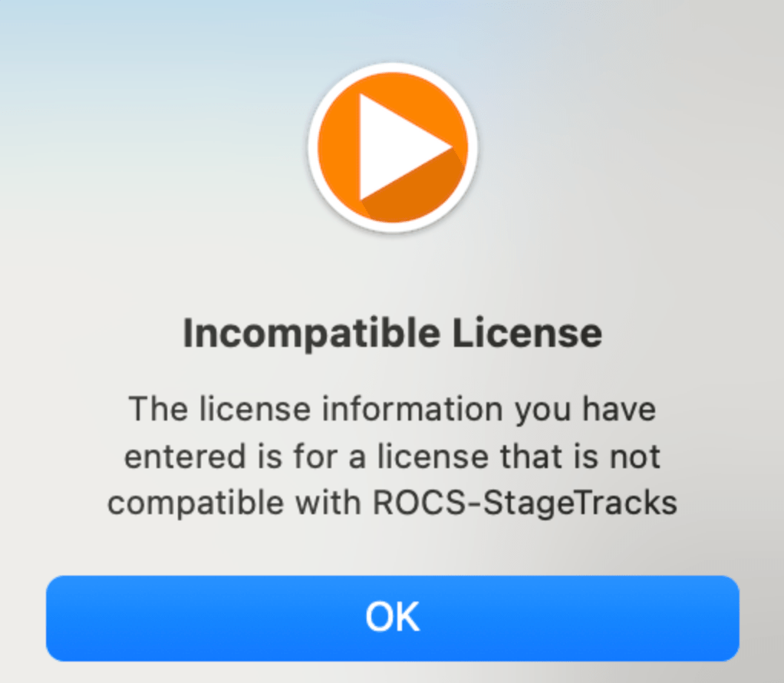Viewport: 784px width, 683px height.
Task: Click the Incompatible License heading
Action: tap(393, 334)
